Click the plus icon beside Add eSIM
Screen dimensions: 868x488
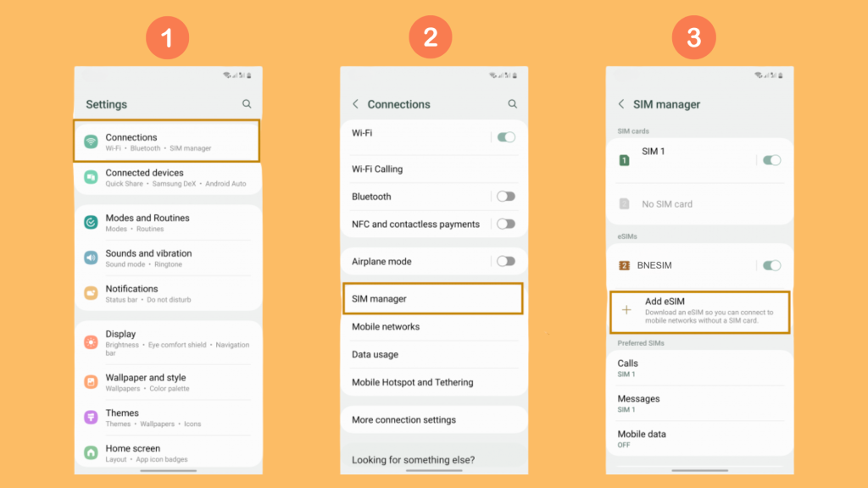tap(626, 308)
